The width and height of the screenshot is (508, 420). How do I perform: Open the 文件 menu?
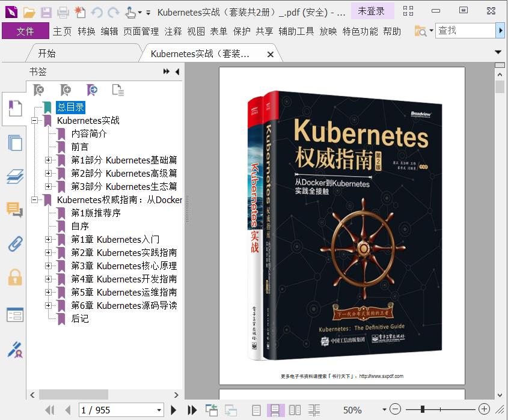coord(25,31)
